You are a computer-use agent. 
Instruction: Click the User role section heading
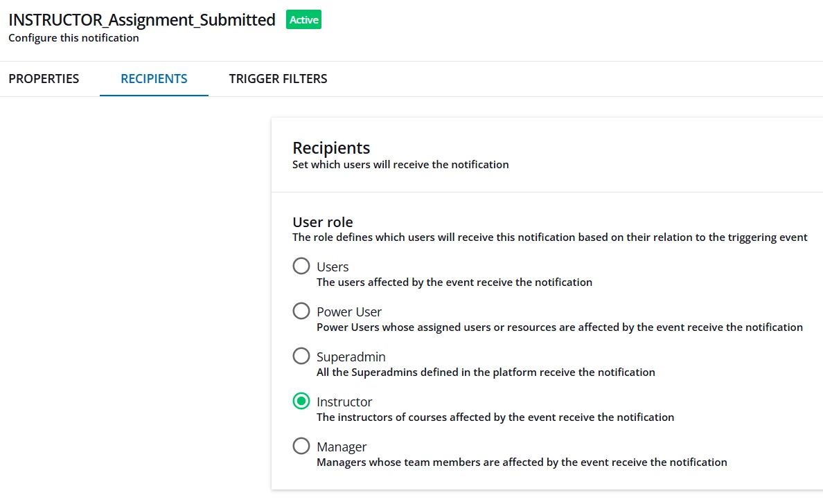pyautogui.click(x=323, y=222)
